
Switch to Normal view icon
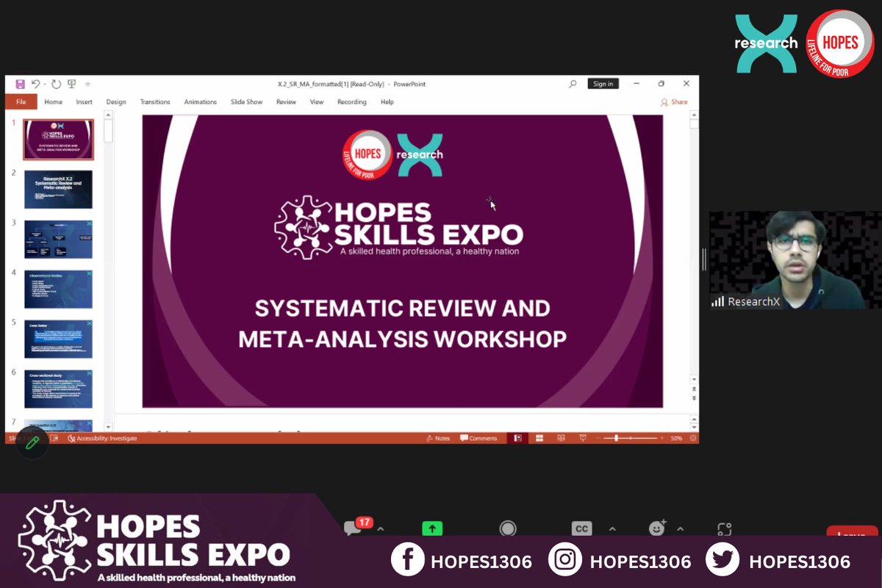coord(517,438)
